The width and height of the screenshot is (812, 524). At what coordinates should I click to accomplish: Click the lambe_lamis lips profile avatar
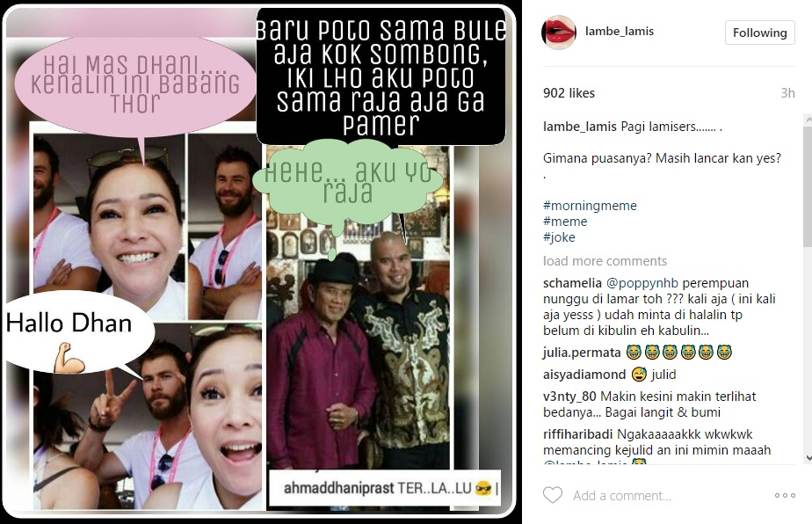pos(559,33)
